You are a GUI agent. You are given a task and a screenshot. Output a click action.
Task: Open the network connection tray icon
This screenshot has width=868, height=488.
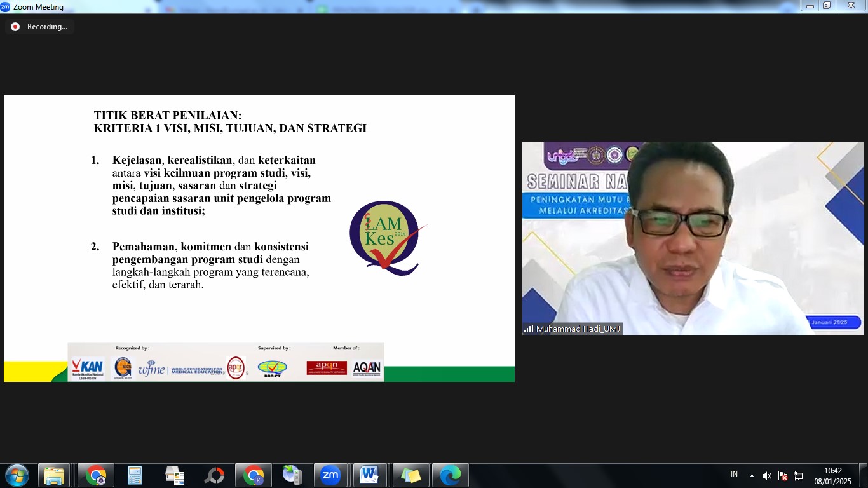[799, 476]
